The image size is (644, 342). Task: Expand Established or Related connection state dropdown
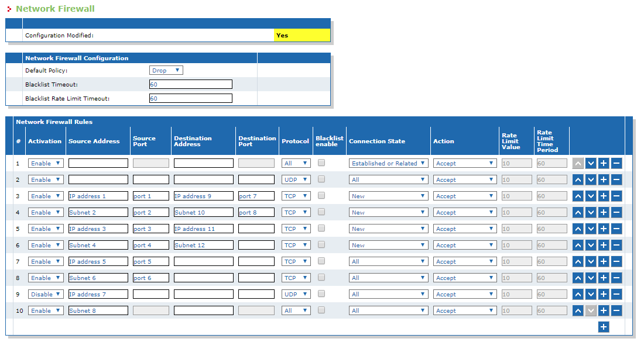point(389,163)
